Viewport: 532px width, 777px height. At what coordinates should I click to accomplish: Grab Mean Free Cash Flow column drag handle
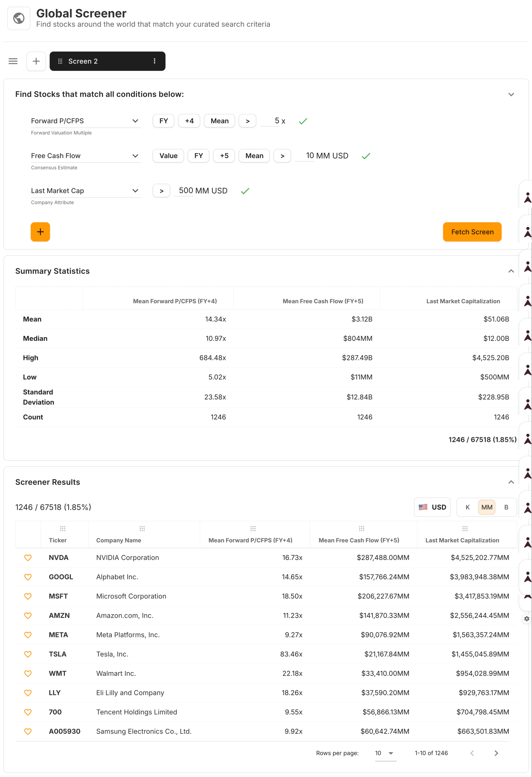coord(361,529)
